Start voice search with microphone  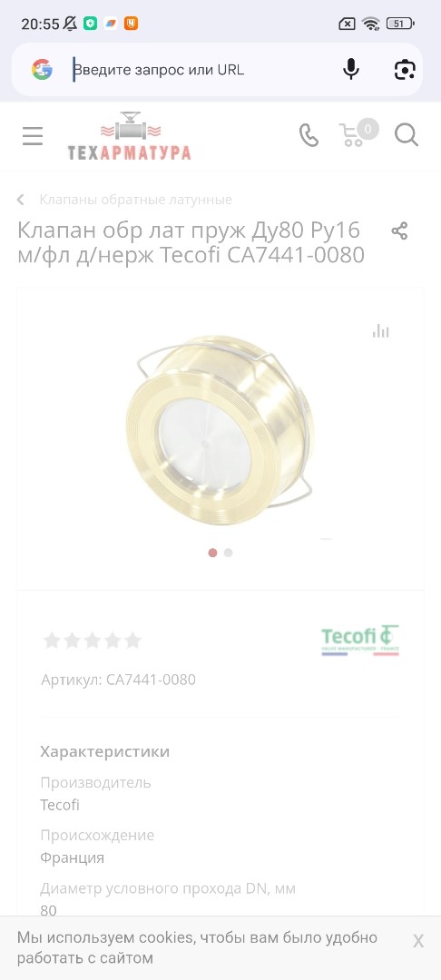tap(351, 69)
